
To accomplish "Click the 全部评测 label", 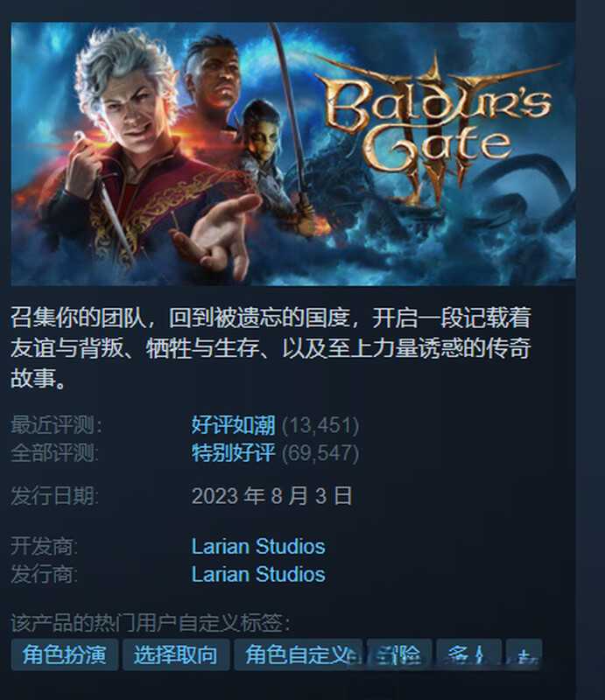I will (55, 452).
